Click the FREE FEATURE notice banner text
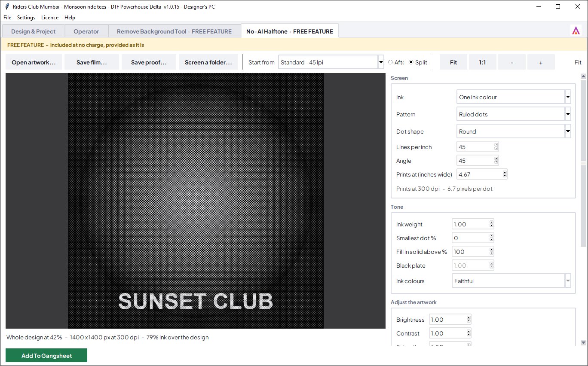Viewport: 588px width, 366px height. (76, 45)
